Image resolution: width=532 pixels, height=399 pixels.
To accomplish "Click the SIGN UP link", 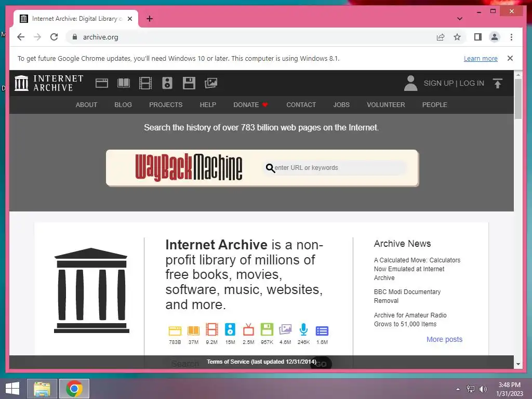I will 438,83.
